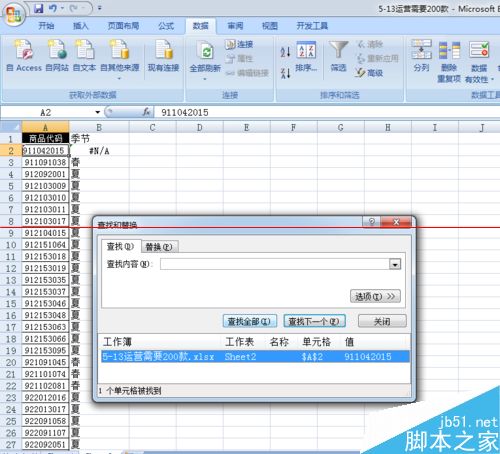This screenshot has height=454, width=500.
Task: Click the dialog help question mark button
Action: [x=372, y=221]
